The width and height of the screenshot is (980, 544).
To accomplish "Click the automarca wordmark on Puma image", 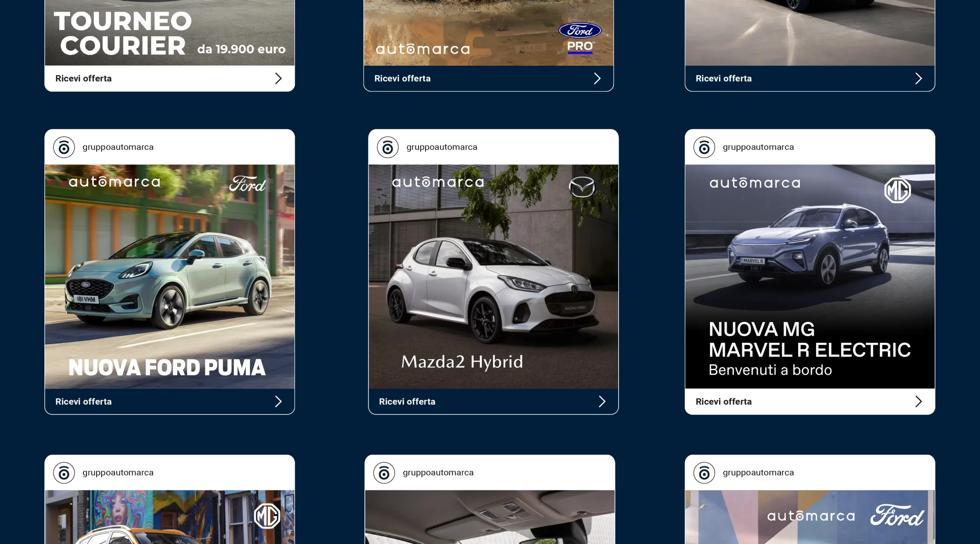I will tap(114, 182).
